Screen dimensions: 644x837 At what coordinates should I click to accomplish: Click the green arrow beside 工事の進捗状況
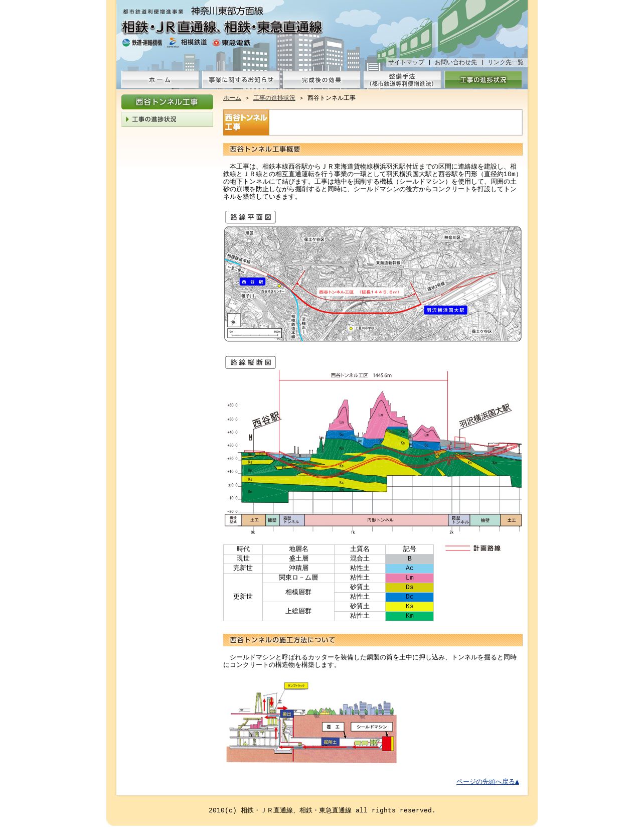(127, 119)
